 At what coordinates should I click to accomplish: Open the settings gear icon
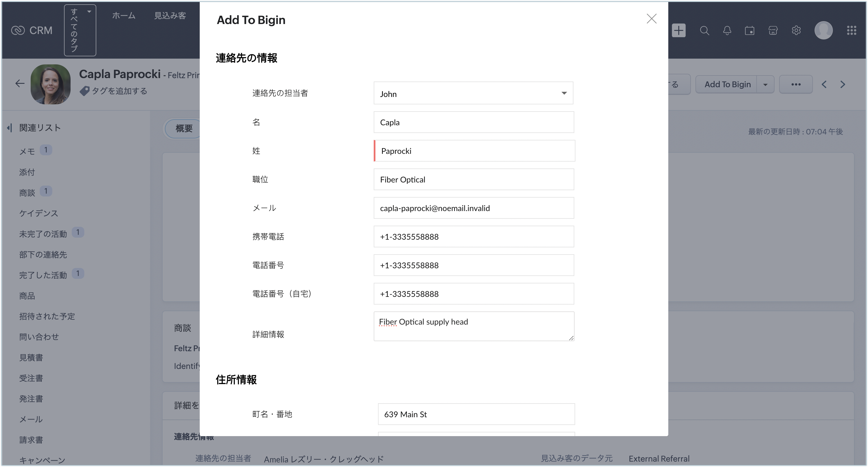pos(796,31)
